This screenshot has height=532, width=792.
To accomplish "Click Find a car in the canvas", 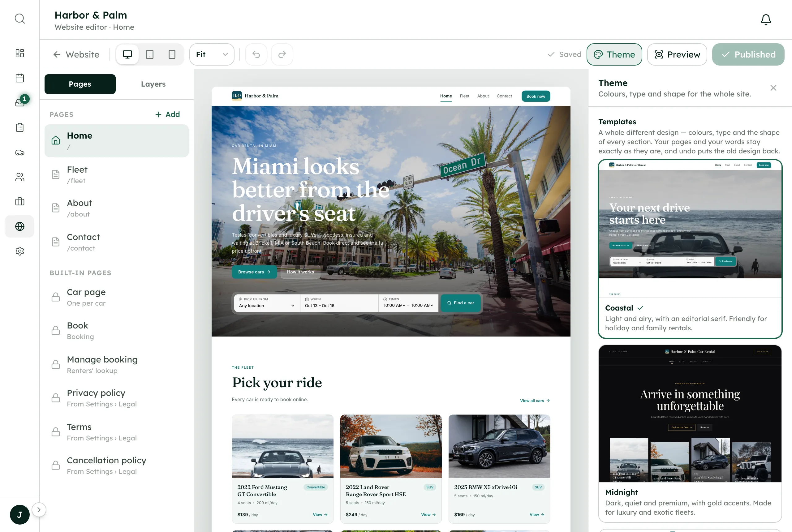I will pyautogui.click(x=460, y=303).
